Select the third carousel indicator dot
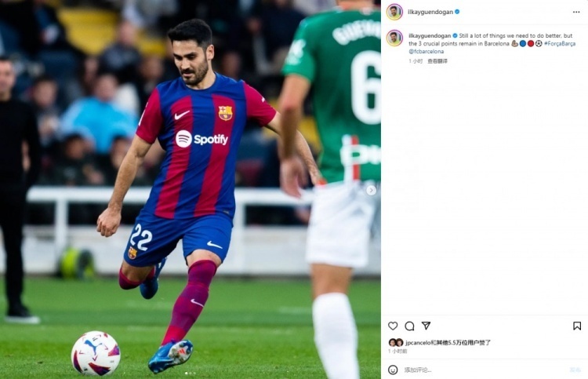 [x=194, y=373]
